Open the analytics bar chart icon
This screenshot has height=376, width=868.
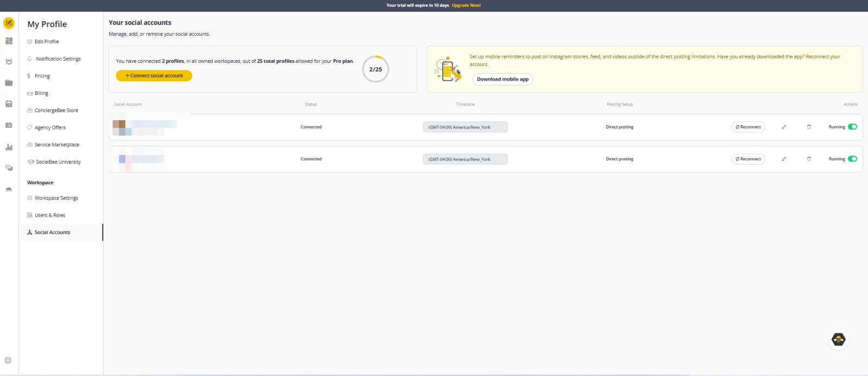coord(9,147)
